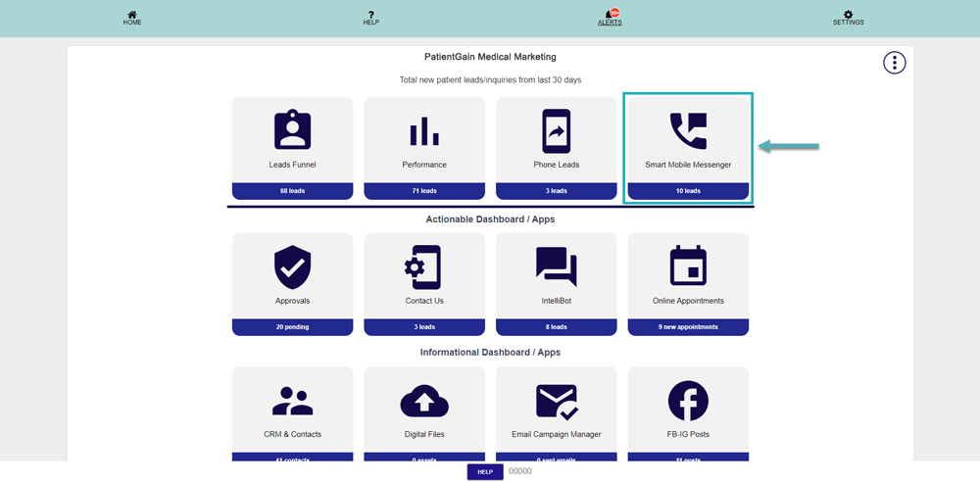Open the Performance bar chart icon
Viewport: 980px width, 482px height.
[x=424, y=130]
